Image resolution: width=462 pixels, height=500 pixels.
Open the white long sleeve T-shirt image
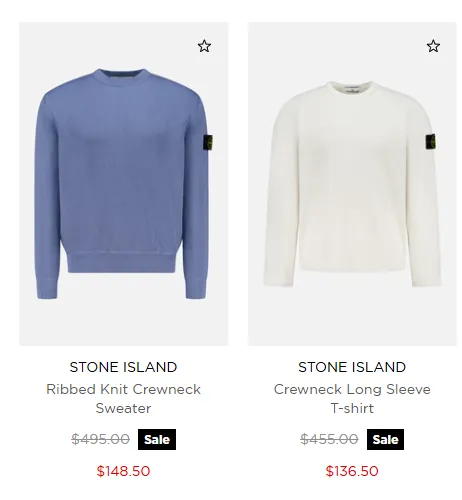pyautogui.click(x=352, y=184)
